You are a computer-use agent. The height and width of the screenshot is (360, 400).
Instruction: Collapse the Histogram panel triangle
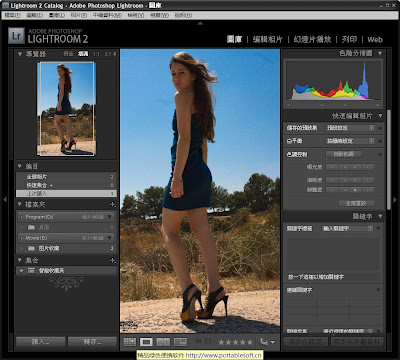pyautogui.click(x=380, y=53)
